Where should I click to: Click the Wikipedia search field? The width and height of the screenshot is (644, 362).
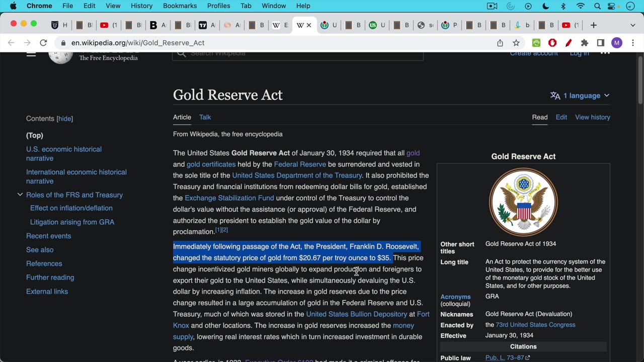(298, 54)
